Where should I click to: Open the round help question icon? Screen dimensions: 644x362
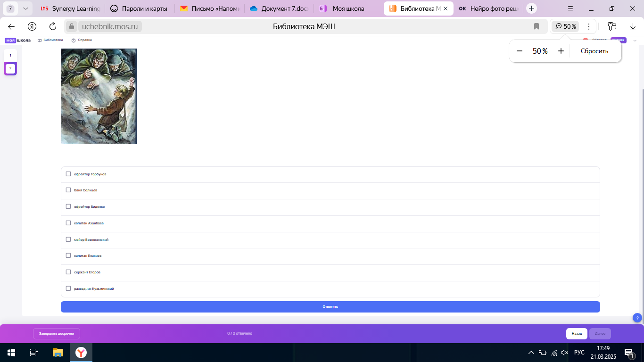point(637,318)
